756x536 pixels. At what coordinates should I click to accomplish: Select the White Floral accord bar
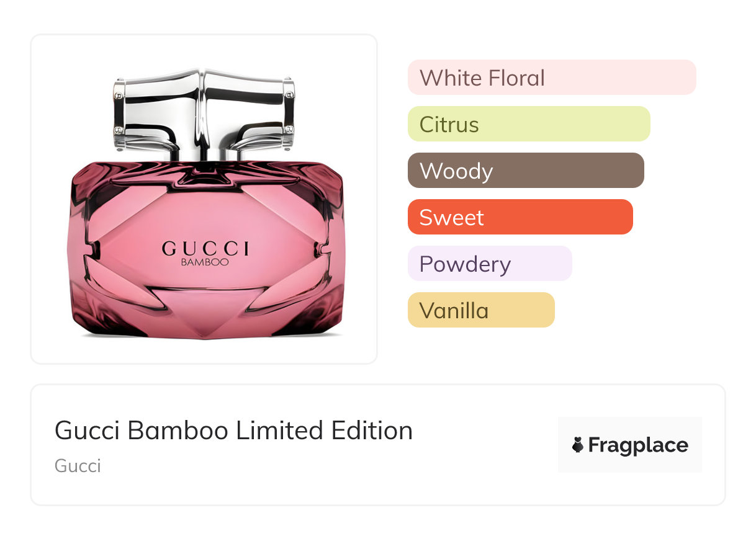[551, 78]
